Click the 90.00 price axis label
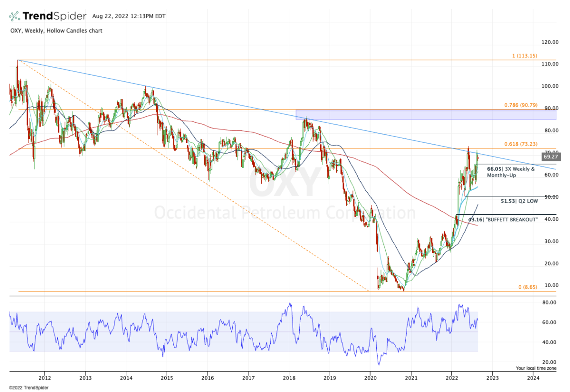This screenshot has width=570, height=392. pyautogui.click(x=551, y=108)
